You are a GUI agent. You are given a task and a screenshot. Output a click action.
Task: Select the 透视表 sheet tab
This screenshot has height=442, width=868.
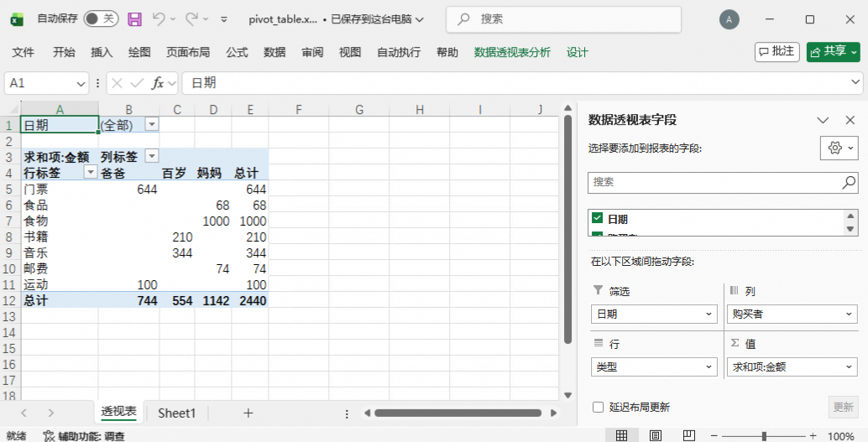pos(118,412)
